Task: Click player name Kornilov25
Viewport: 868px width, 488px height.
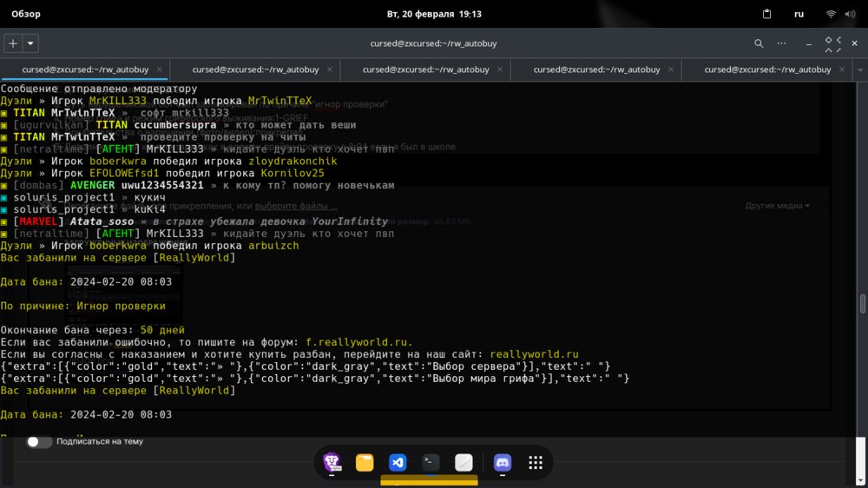Action: (293, 174)
